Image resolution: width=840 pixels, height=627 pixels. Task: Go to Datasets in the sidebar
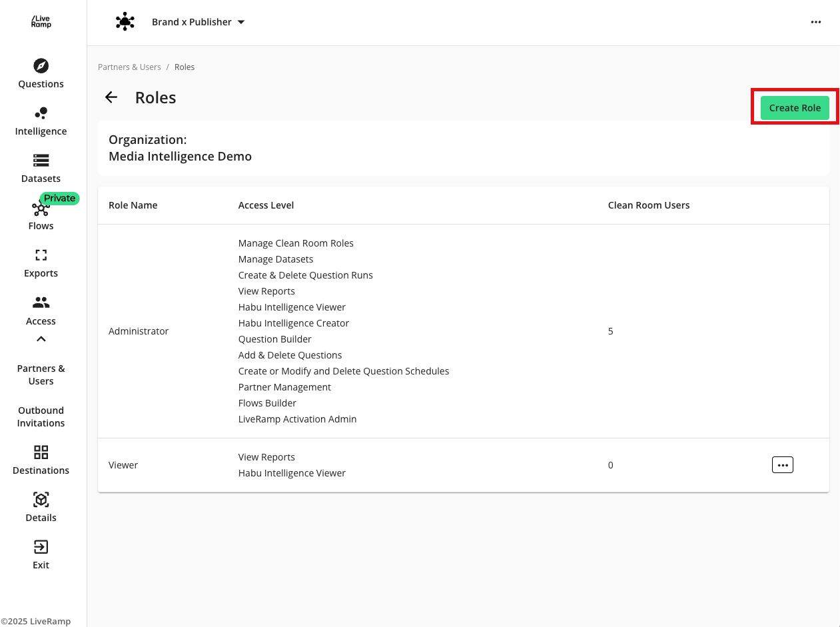pyautogui.click(x=41, y=161)
